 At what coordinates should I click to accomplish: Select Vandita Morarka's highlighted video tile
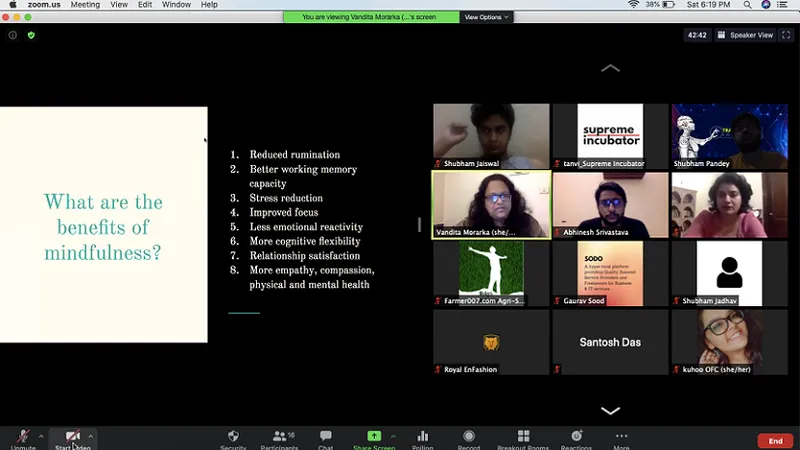pyautogui.click(x=491, y=205)
